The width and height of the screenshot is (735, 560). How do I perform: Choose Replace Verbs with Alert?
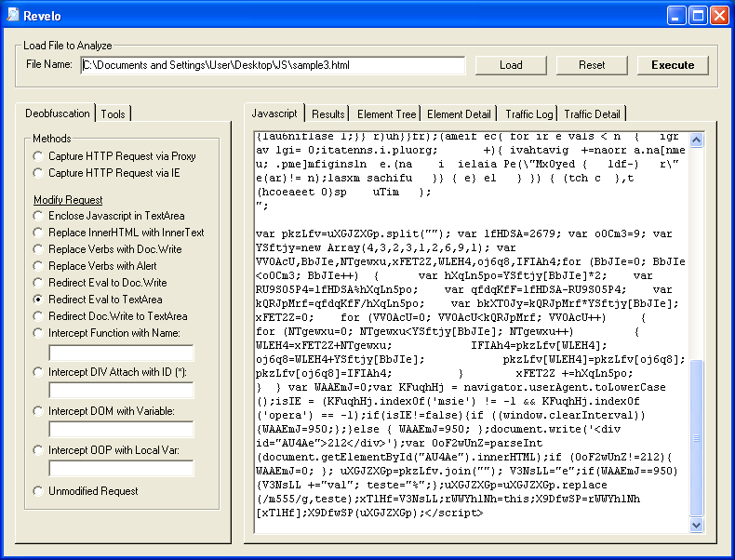38,266
